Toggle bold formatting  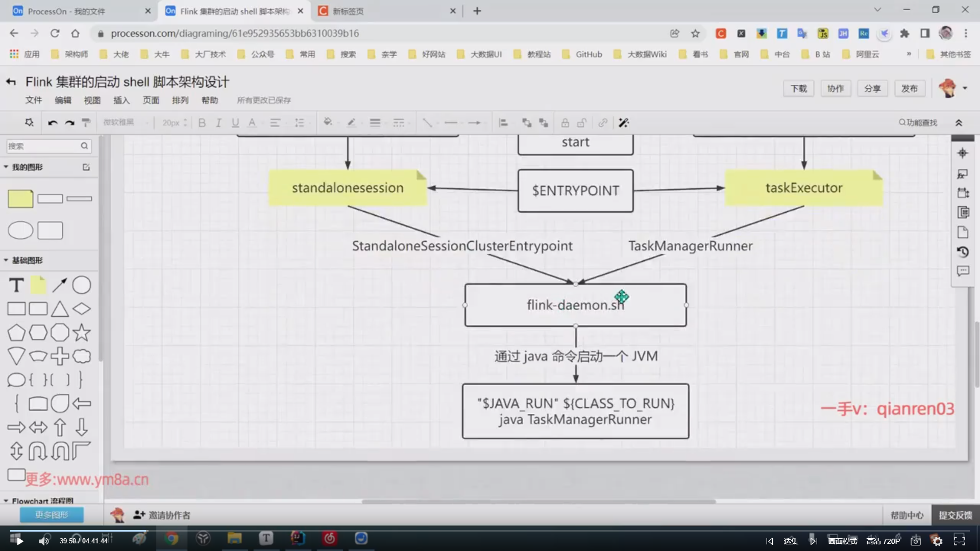click(202, 123)
